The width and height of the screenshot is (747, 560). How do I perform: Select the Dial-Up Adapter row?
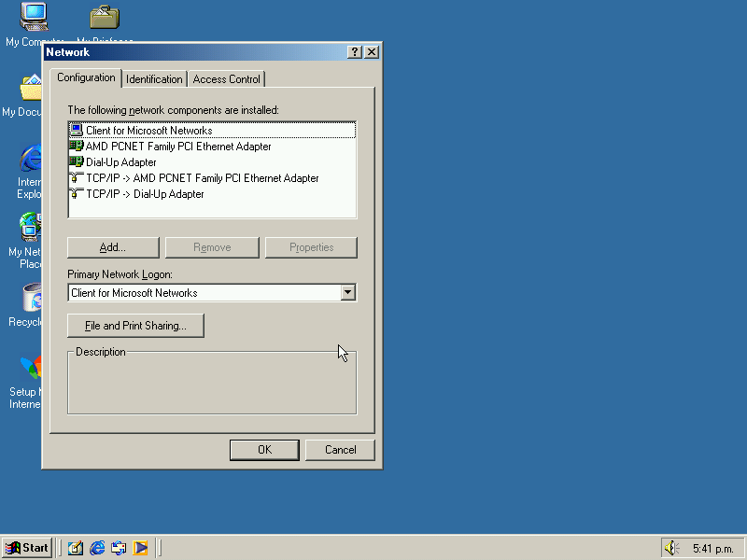pyautogui.click(x=212, y=161)
